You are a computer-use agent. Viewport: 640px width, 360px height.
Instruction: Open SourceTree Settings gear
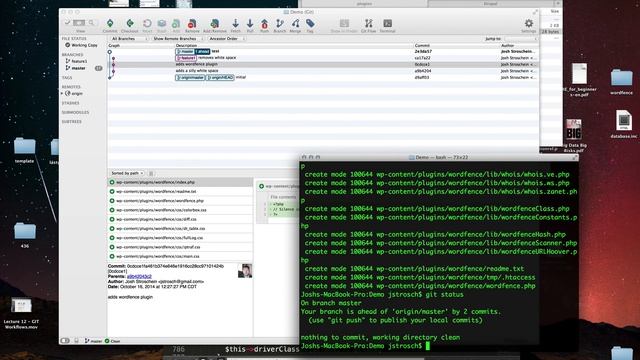click(529, 25)
